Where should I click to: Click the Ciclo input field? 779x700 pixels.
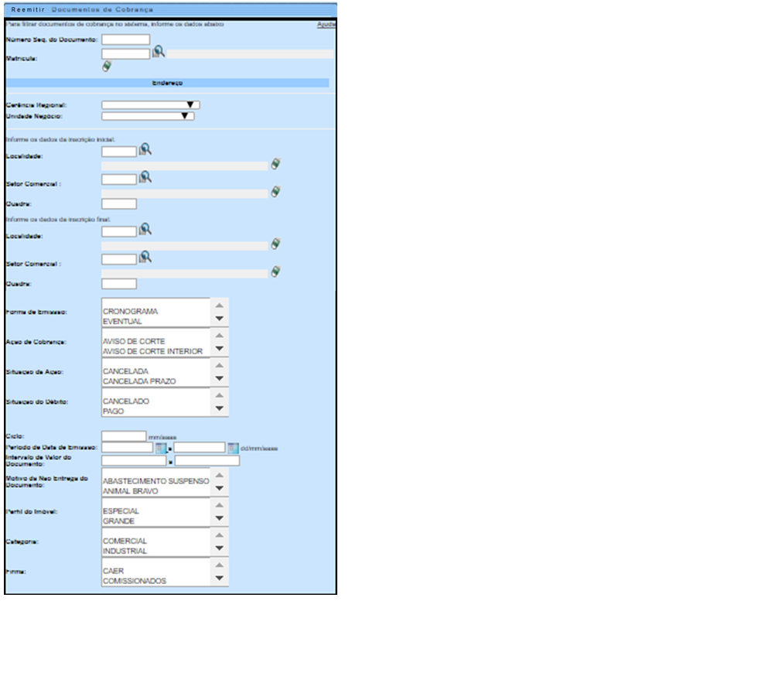[124, 436]
